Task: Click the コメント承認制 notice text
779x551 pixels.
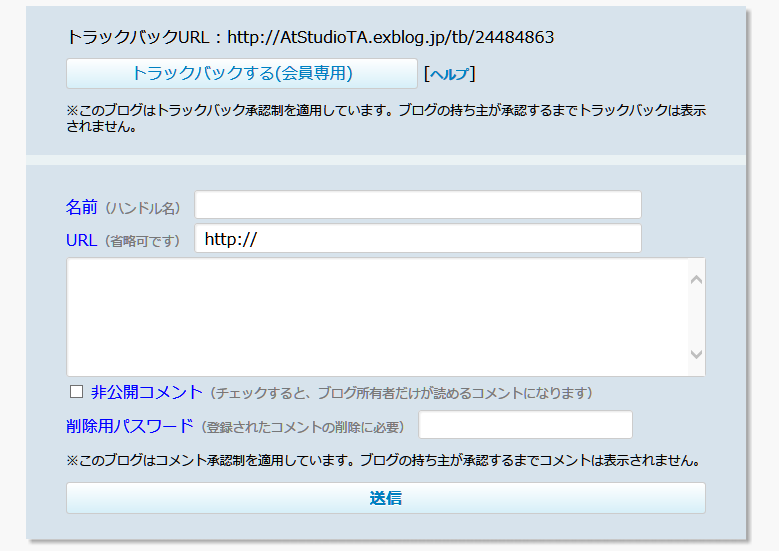Action: pos(383,460)
